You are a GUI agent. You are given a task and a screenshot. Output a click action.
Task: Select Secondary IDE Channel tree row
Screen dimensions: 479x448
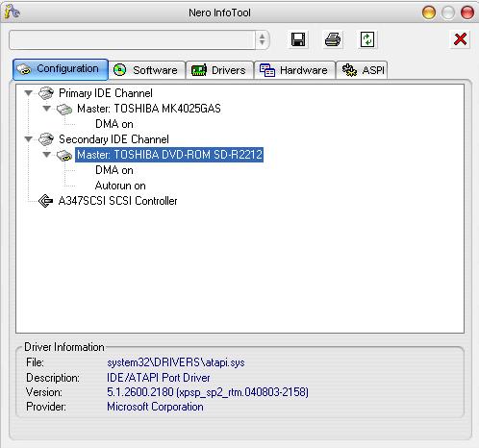(113, 139)
